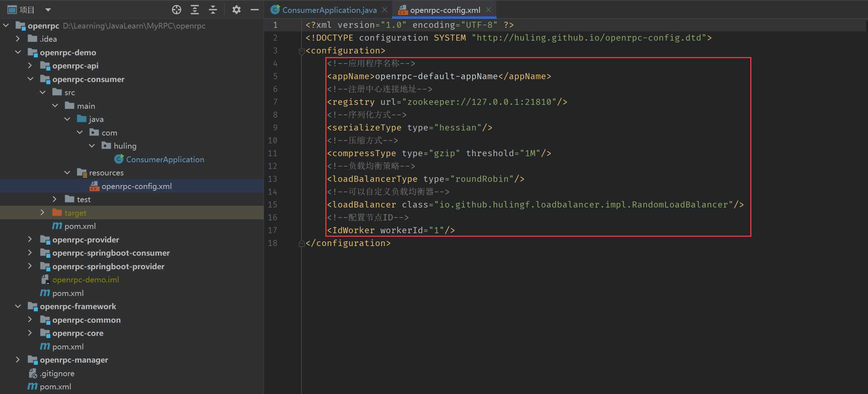The height and width of the screenshot is (394, 868).
Task: Click the closing configuration tag
Action: click(x=348, y=243)
